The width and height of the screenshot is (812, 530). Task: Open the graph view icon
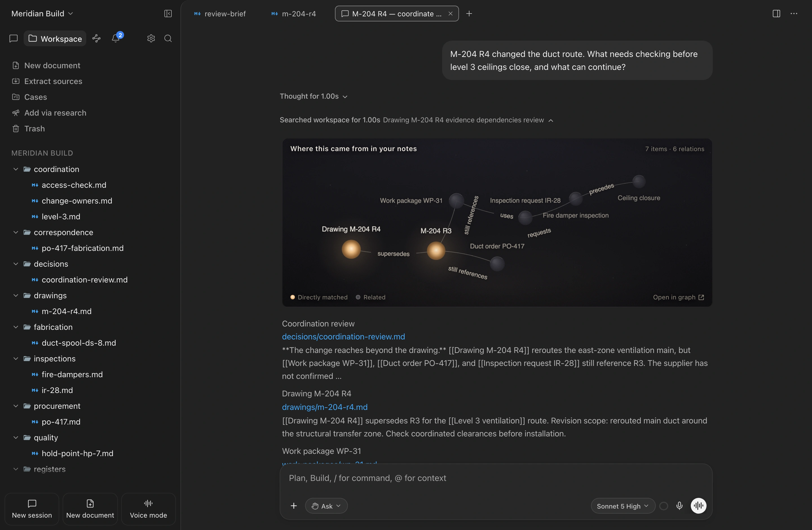click(x=96, y=39)
